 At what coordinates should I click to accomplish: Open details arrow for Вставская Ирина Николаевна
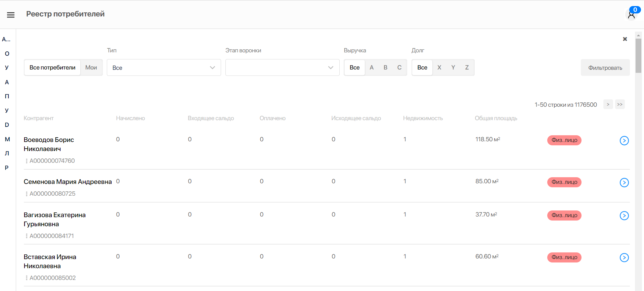tap(624, 258)
